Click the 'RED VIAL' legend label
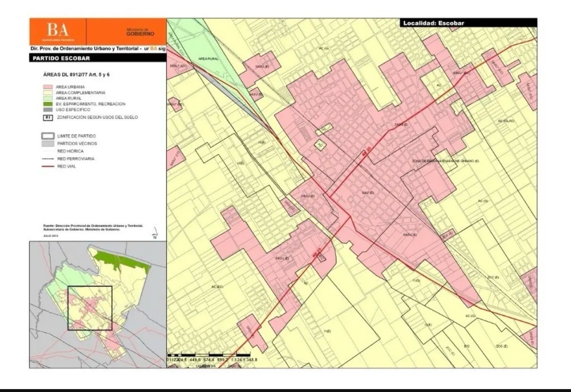This screenshot has width=571, height=392. click(x=66, y=166)
